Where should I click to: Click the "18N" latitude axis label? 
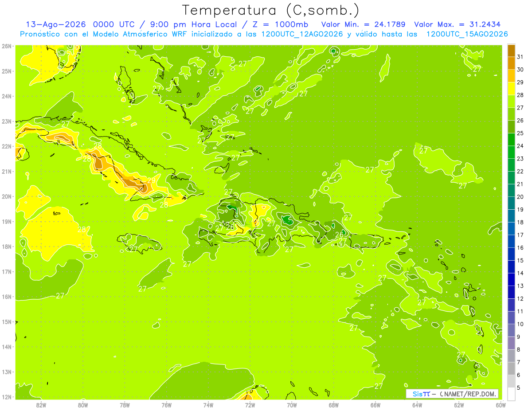(x=7, y=247)
